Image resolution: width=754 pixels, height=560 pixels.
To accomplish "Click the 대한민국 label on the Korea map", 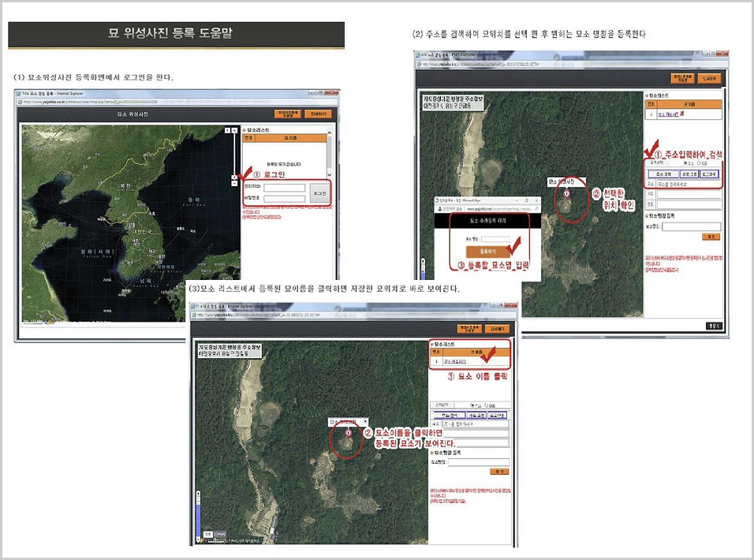I will click(141, 231).
